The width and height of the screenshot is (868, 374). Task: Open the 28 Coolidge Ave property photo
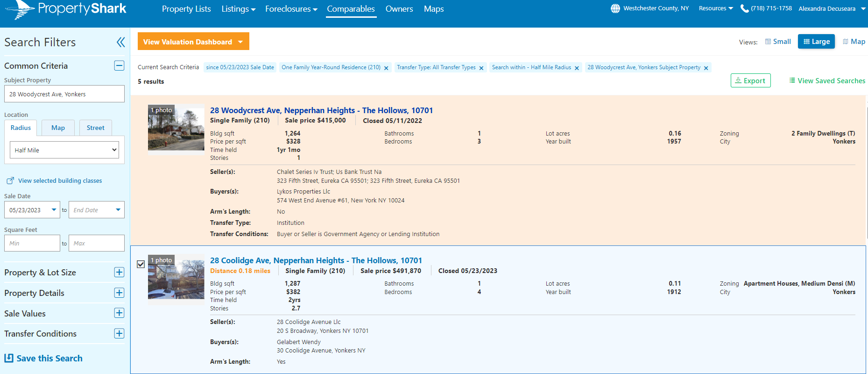[x=176, y=279]
